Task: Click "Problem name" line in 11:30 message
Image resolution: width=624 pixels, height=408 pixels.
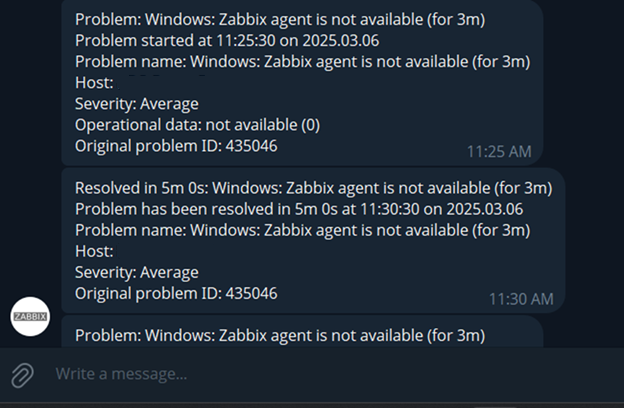Action: tap(302, 230)
